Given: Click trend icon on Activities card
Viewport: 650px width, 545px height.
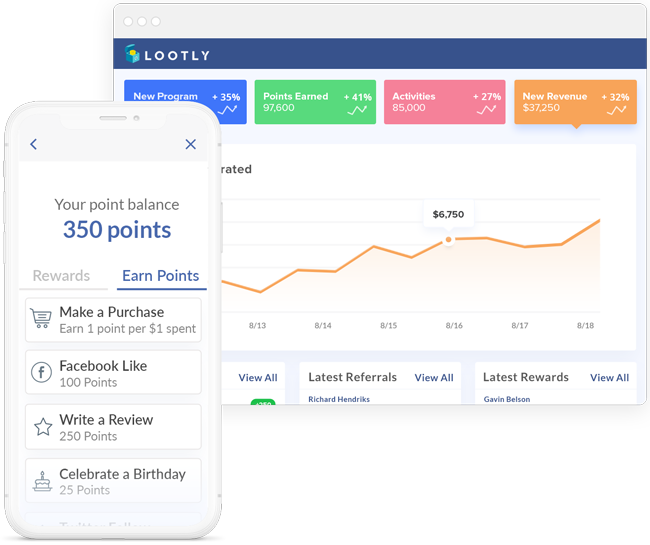Looking at the screenshot, I should coord(487,110).
